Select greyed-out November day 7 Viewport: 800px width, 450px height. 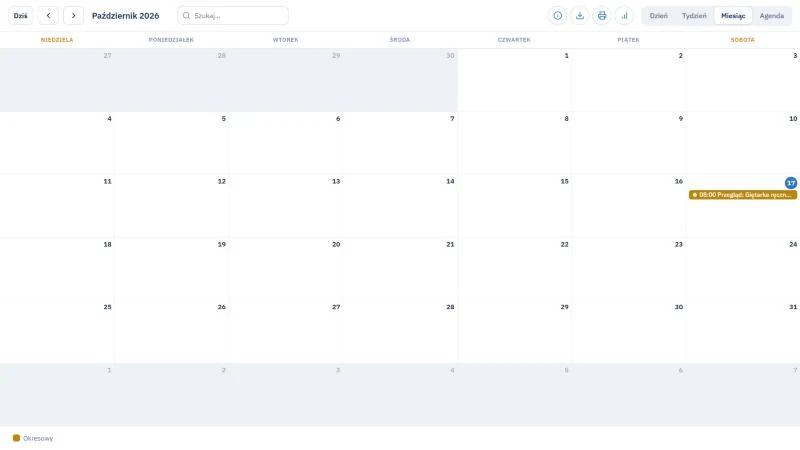(x=743, y=395)
